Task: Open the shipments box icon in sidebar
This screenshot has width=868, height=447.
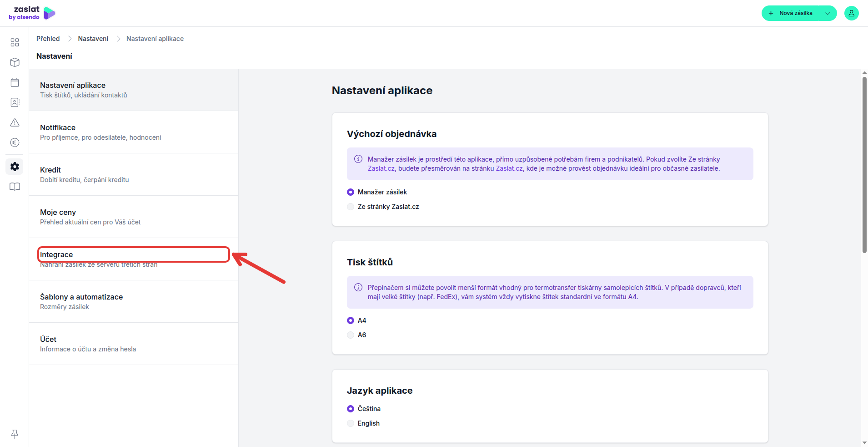Action: pos(15,62)
